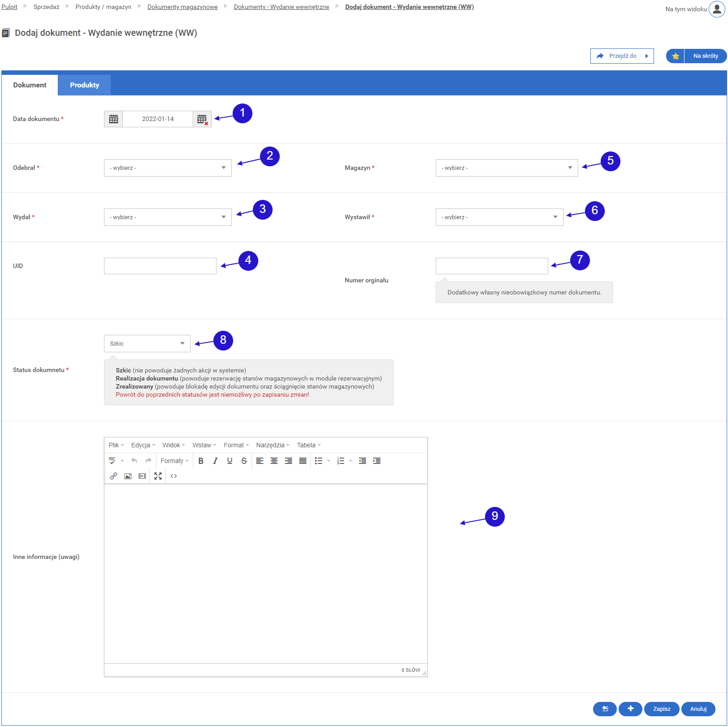The width and height of the screenshot is (728, 727).
Task: Align text left in the editor
Action: click(260, 461)
